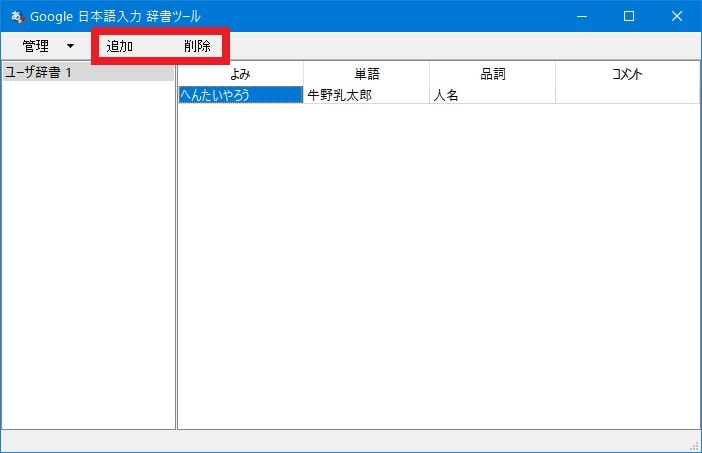Screen dimensions: 702x453
Task: Select ユーザ辞書 1 in the dictionary list
Action: click(88, 73)
